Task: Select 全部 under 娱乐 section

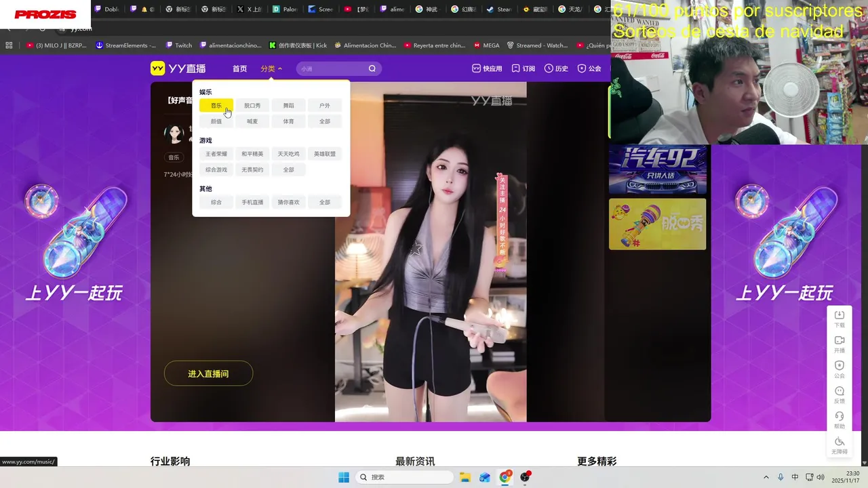Action: click(x=325, y=121)
